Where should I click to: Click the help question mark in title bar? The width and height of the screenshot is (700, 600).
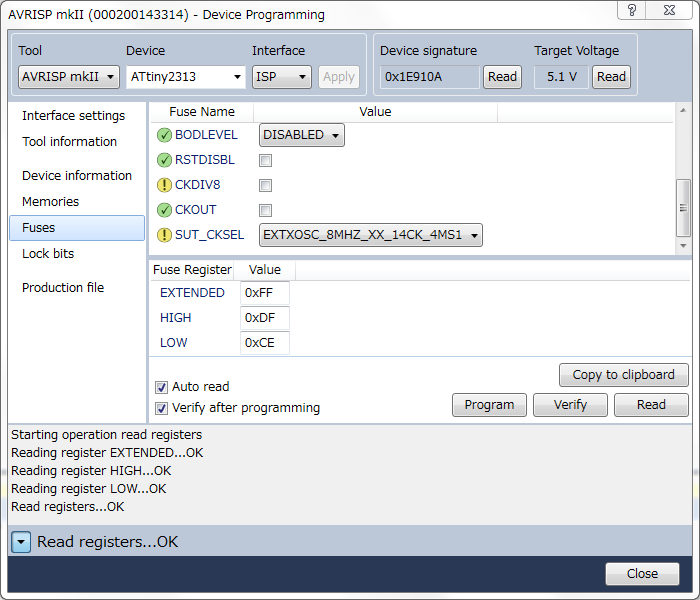[632, 10]
